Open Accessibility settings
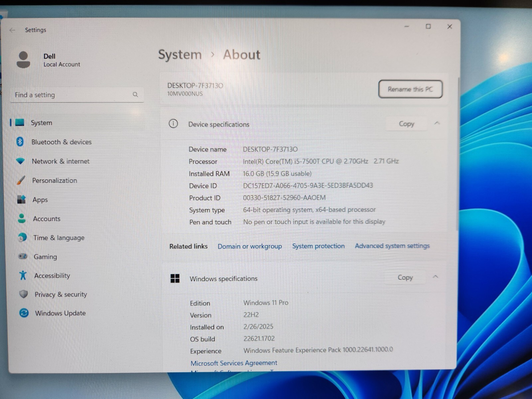The height and width of the screenshot is (399, 532). (x=52, y=276)
